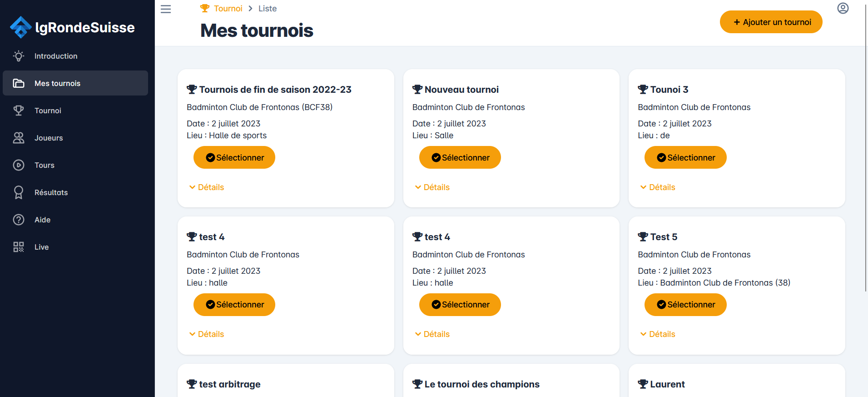868x397 pixels.
Task: Open the Résultats medal icon
Action: (x=19, y=192)
